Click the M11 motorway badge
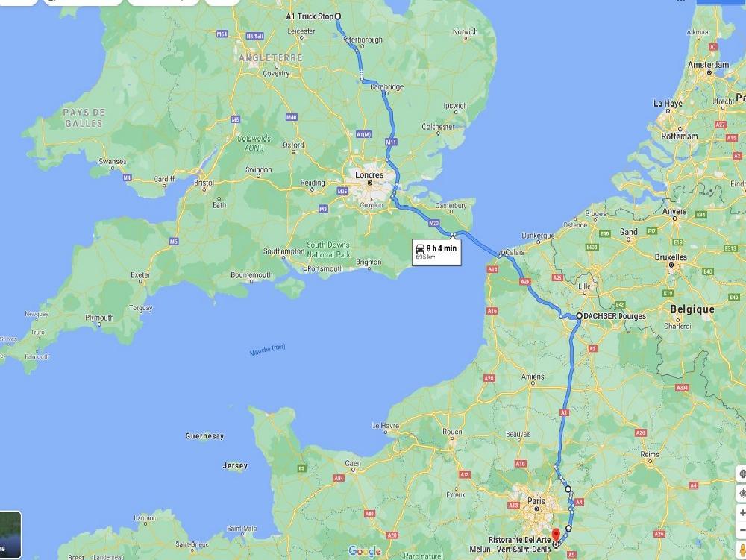The image size is (746, 560). click(x=391, y=142)
